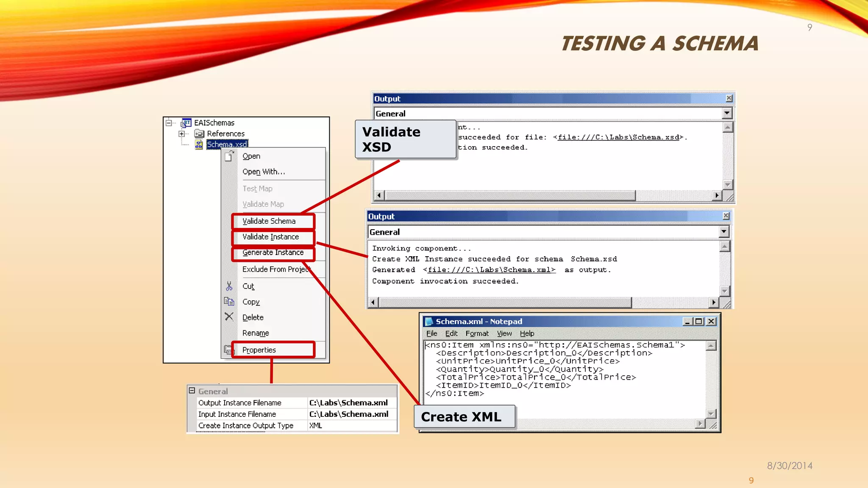This screenshot has height=488, width=868.
Task: Choose Open With... from the context menu
Action: pos(264,172)
